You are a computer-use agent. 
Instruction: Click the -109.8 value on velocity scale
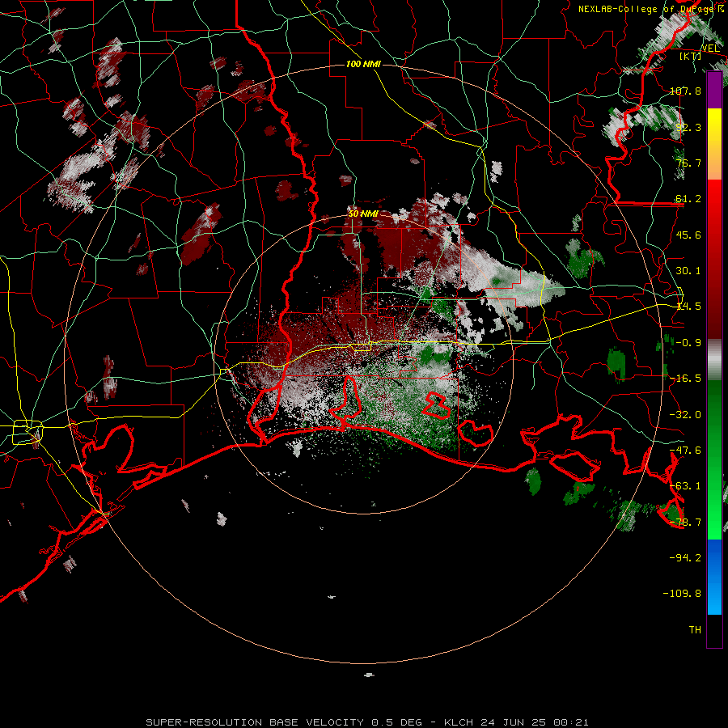pos(683,594)
